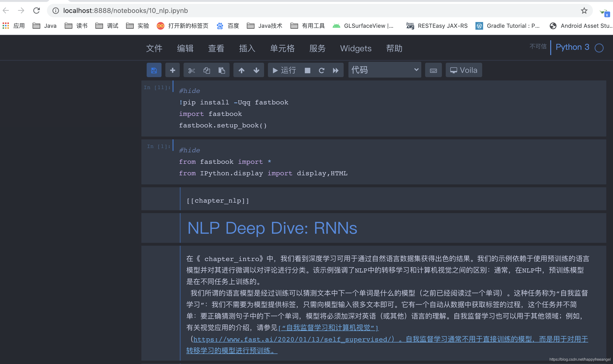Click the address bar URL
The height and width of the screenshot is (364, 613).
point(125,11)
